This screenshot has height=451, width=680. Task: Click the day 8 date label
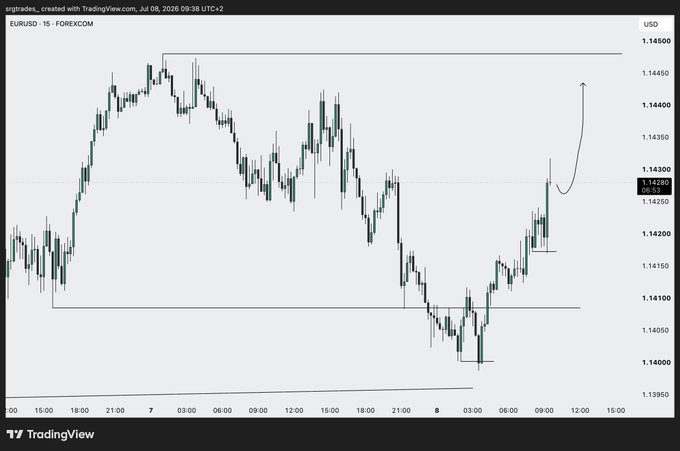click(x=437, y=410)
